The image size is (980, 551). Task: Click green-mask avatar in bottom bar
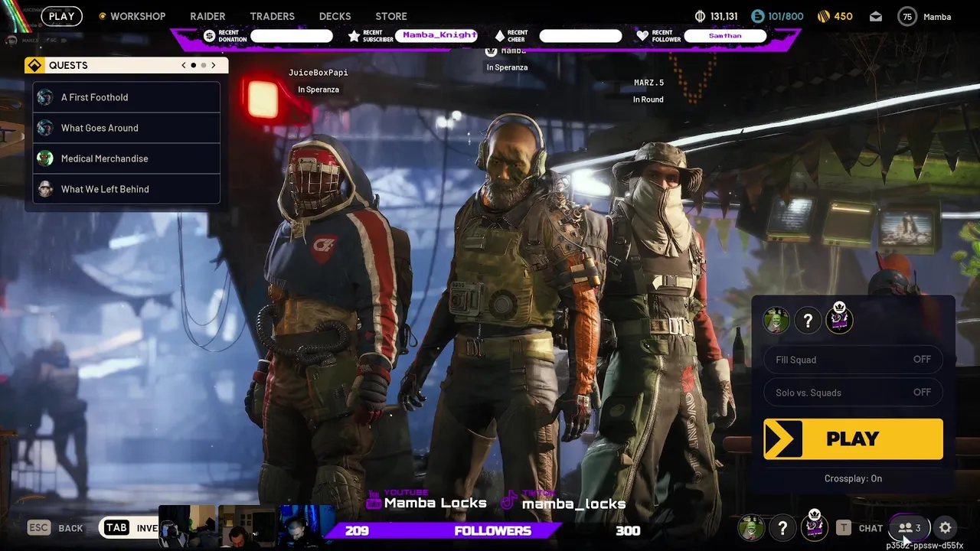click(x=751, y=527)
